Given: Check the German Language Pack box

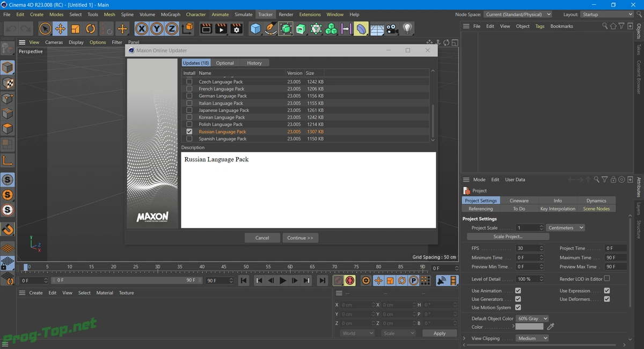Looking at the screenshot, I should pyautogui.click(x=189, y=95).
